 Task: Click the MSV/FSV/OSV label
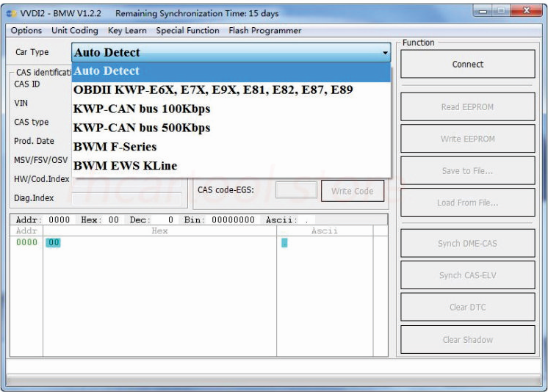click(x=41, y=160)
